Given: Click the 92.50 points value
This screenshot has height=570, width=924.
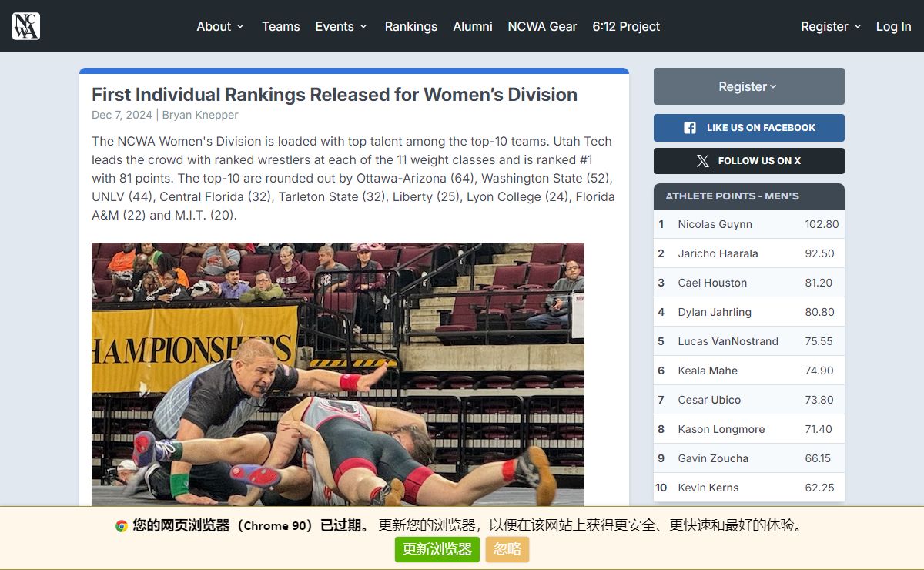Looking at the screenshot, I should click(x=819, y=253).
